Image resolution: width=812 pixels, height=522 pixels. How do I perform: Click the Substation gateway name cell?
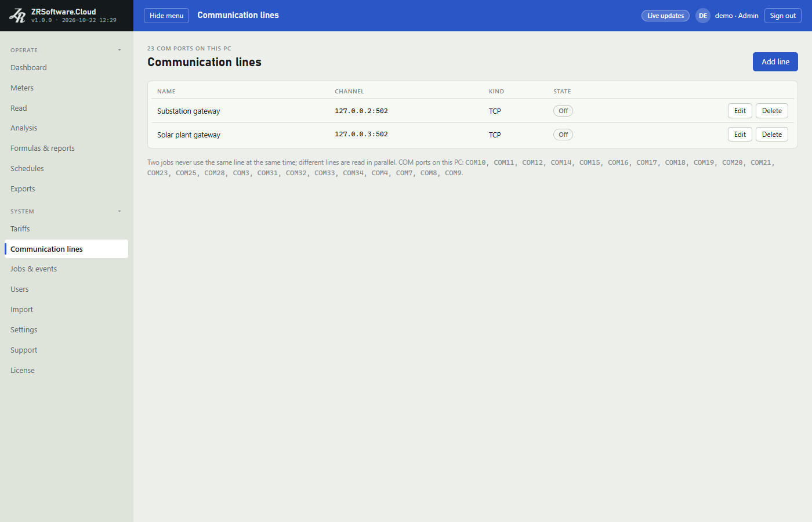[188, 111]
